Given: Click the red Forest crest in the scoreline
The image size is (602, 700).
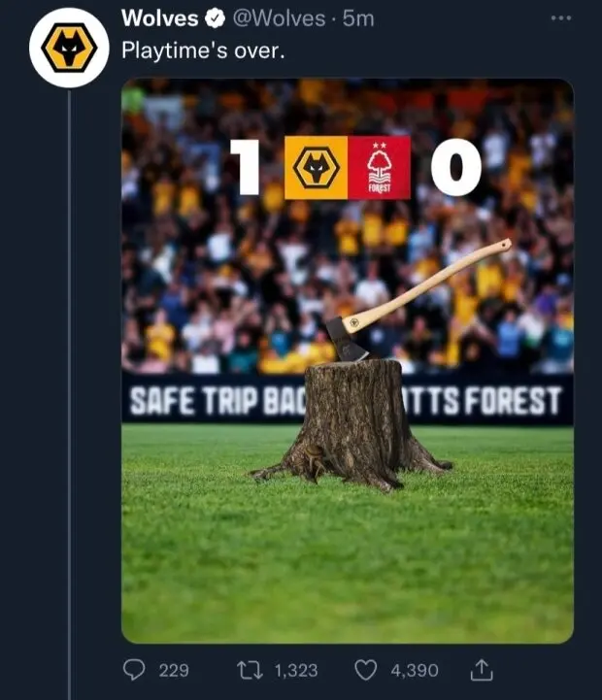Looking at the screenshot, I should tap(379, 168).
